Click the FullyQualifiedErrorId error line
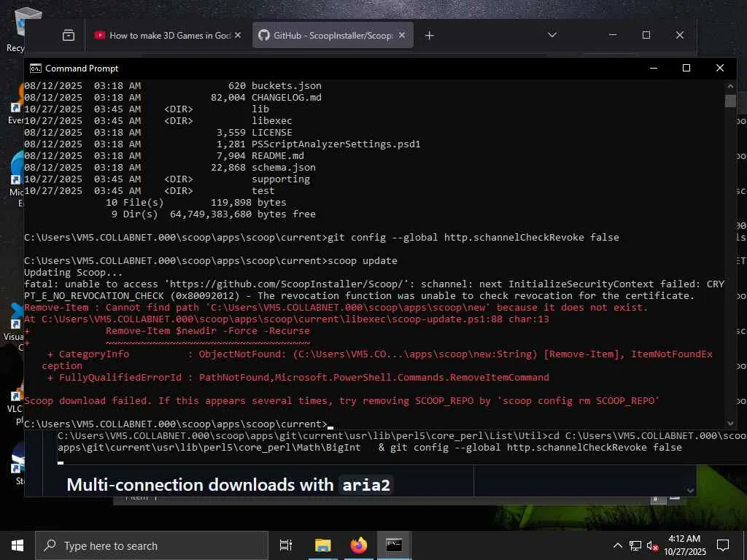Screen dimensions: 747x560 [x=298, y=377]
